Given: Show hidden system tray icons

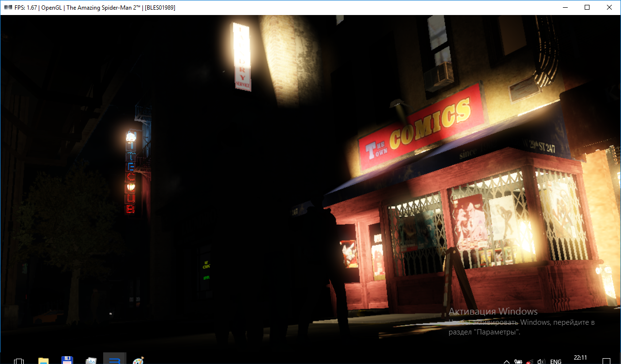Looking at the screenshot, I should click(507, 361).
